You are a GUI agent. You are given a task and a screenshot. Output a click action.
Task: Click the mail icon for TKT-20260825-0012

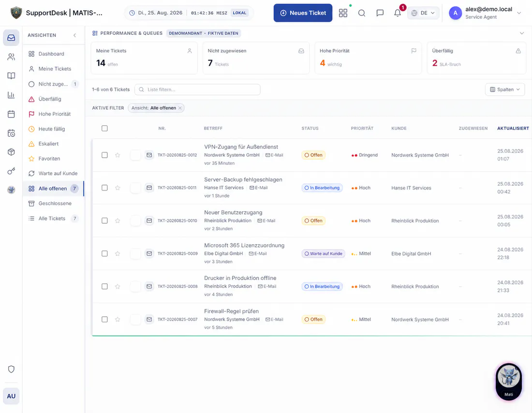149,155
